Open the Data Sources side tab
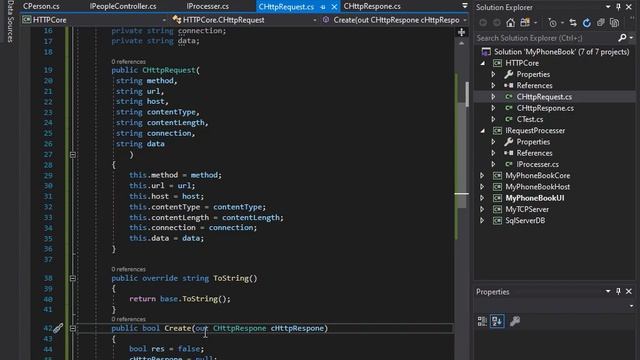Viewport: 640px width, 360px height. [10, 21]
